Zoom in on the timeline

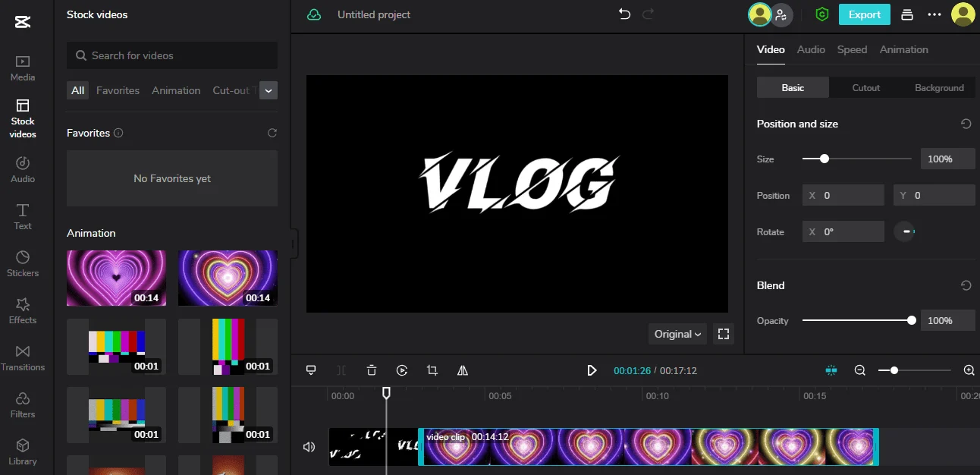969,370
